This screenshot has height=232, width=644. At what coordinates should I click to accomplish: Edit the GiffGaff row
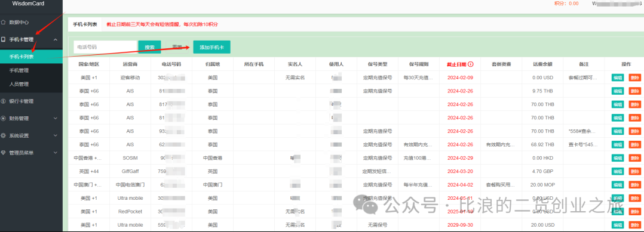(617, 171)
